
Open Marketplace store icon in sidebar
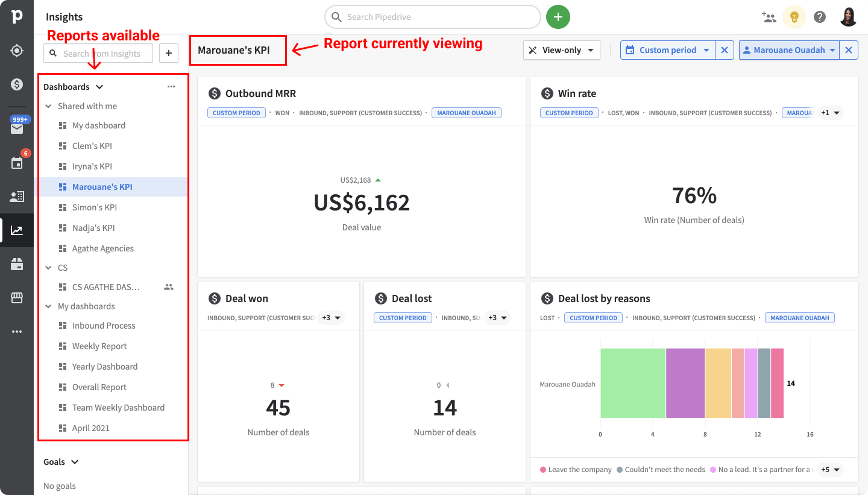[x=17, y=298]
